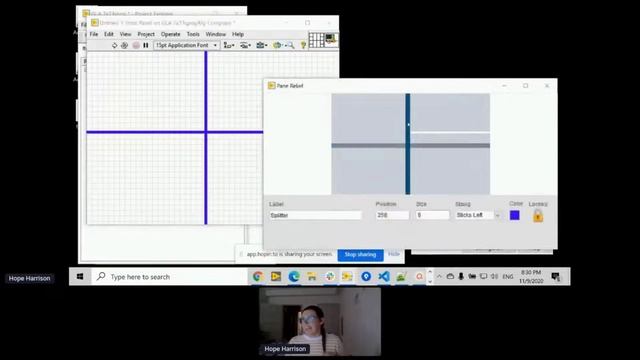Click the Hide link on sharing bar

[x=394, y=254]
